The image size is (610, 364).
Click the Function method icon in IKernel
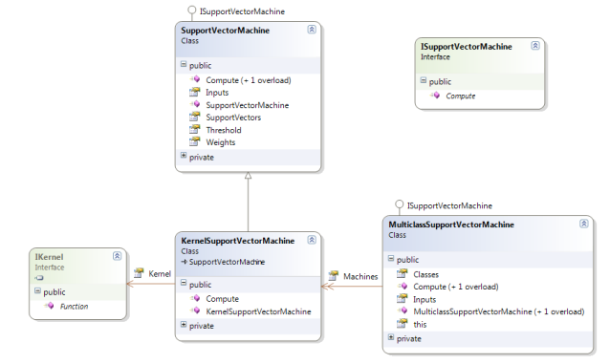click(49, 306)
